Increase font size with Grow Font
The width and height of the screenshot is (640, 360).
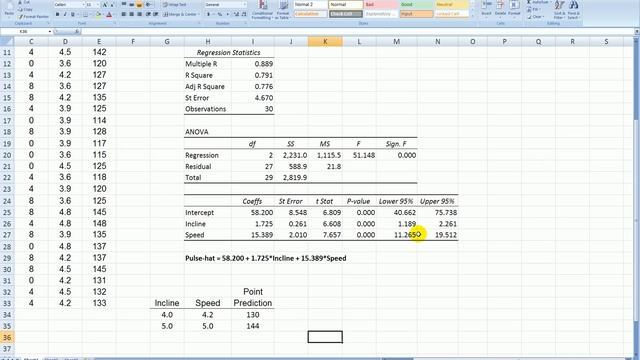point(105,4)
